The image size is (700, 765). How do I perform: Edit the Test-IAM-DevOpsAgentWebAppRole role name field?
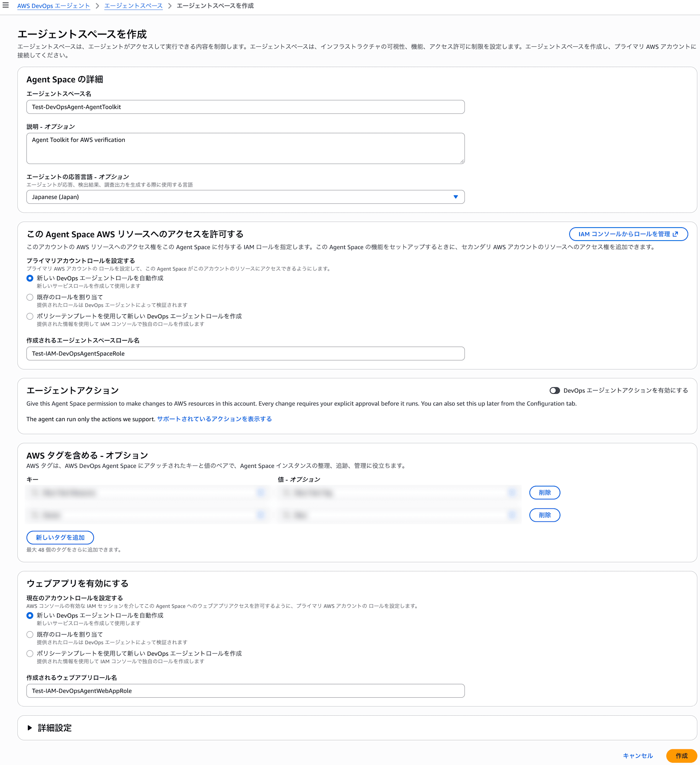pos(246,691)
